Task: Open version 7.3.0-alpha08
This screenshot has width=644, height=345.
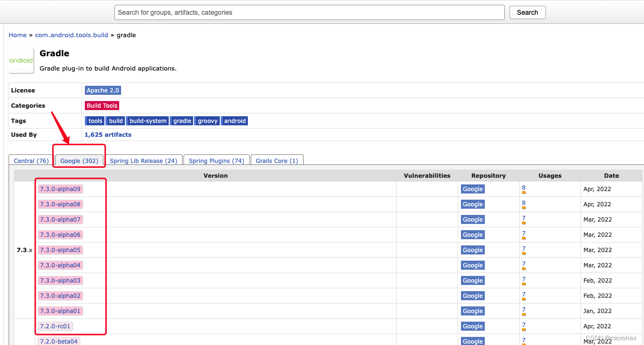Action: point(61,204)
